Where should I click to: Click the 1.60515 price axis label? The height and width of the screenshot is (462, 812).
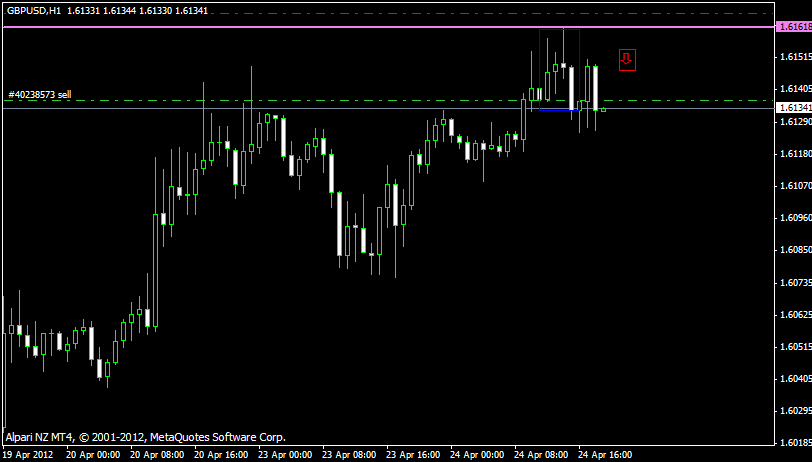click(x=795, y=347)
